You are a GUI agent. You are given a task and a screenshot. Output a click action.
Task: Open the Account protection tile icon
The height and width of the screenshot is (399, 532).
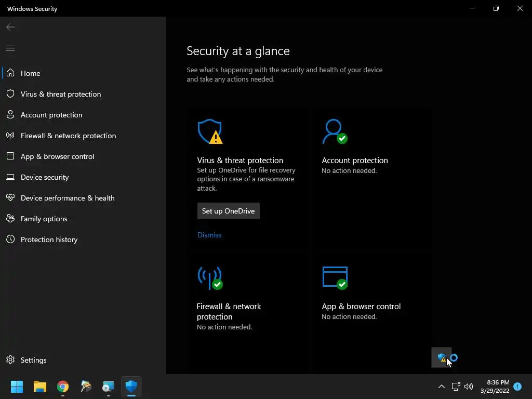[x=335, y=131]
